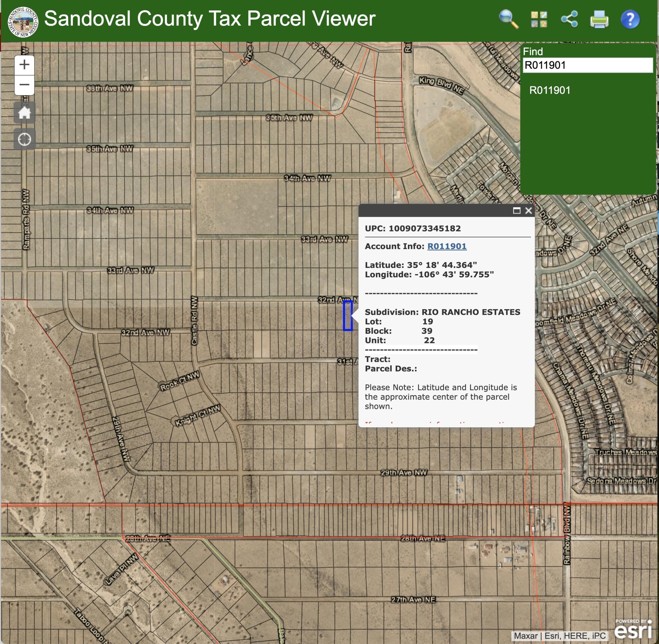Click the share map icon
This screenshot has width=659, height=644.
(569, 19)
